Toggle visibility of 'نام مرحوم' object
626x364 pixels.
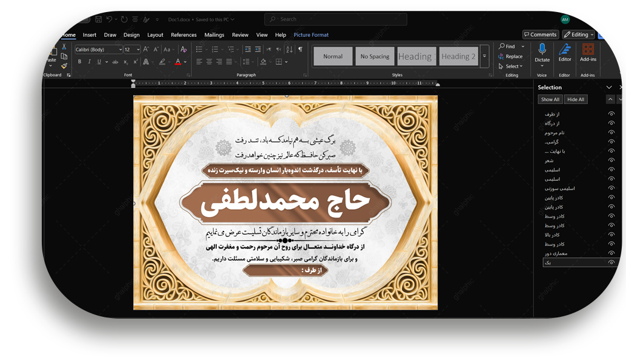(611, 132)
